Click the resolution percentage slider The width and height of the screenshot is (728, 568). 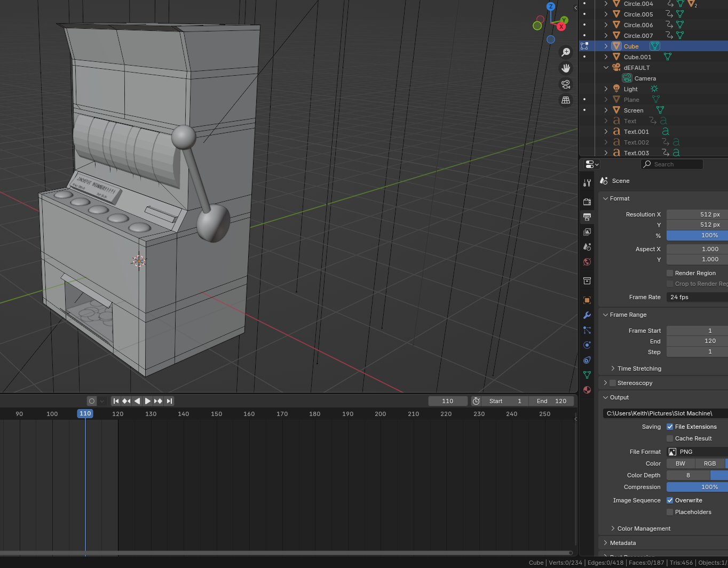697,235
